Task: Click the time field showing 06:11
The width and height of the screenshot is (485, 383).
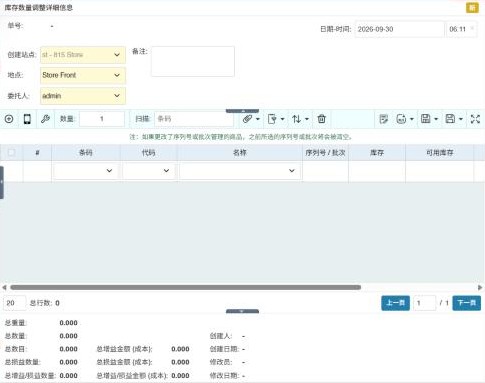Action: (461, 29)
